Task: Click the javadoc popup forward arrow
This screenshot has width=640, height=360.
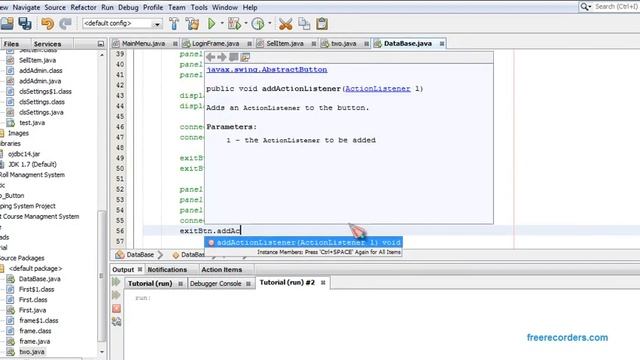Action: click(x=222, y=57)
